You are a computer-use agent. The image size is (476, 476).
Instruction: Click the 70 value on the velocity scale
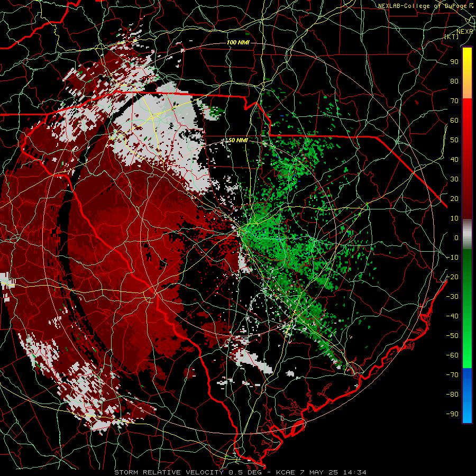[x=454, y=101]
